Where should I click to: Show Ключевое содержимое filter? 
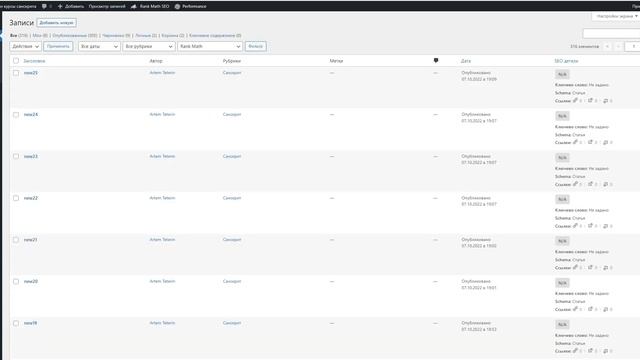click(x=215, y=36)
